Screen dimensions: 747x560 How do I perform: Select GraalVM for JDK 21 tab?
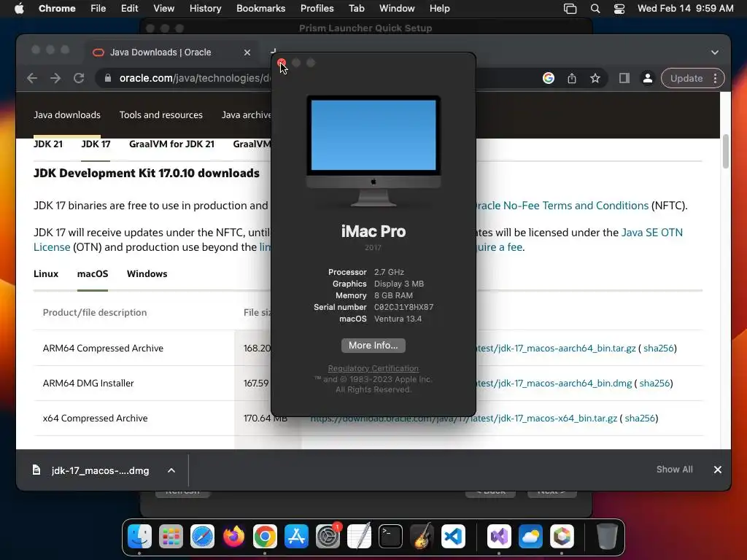tap(171, 144)
